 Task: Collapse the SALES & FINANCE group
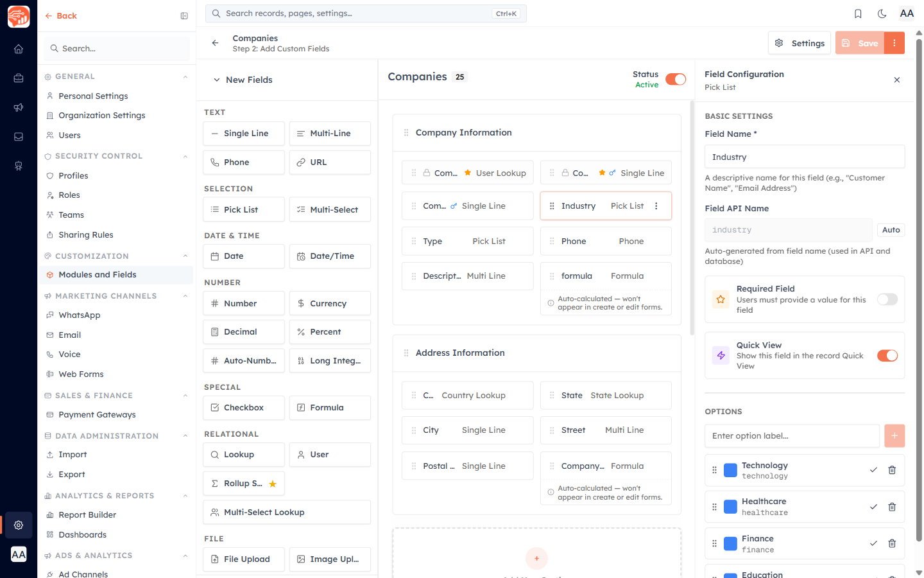coord(185,396)
